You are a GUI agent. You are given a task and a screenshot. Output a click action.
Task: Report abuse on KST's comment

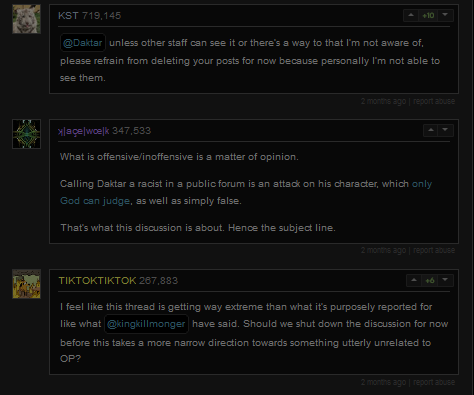click(434, 101)
